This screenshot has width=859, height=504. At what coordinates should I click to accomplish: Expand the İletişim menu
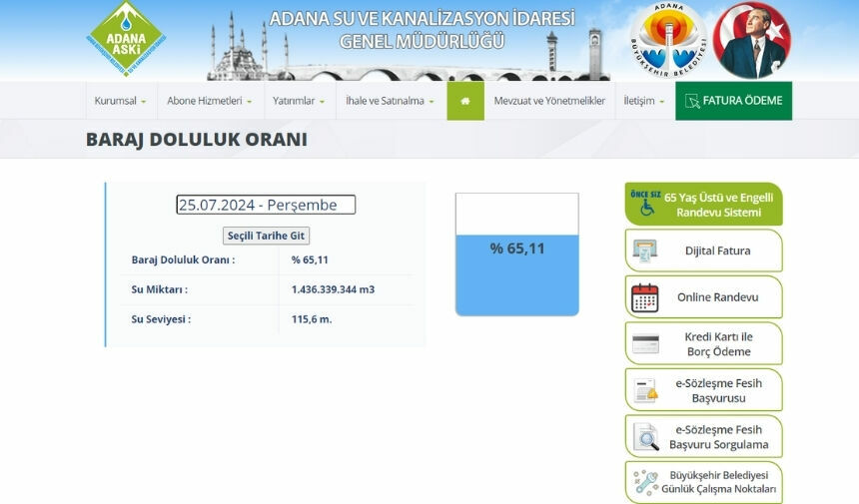pos(644,101)
